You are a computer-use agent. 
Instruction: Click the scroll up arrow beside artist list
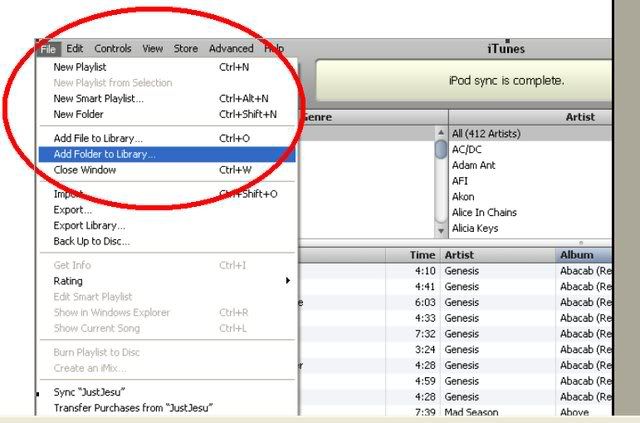(x=441, y=133)
